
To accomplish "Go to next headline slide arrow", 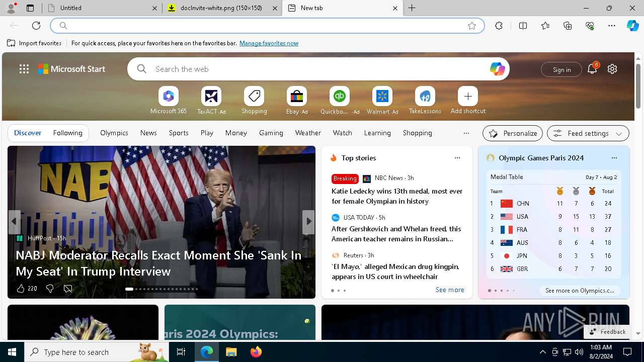I will [308, 221].
